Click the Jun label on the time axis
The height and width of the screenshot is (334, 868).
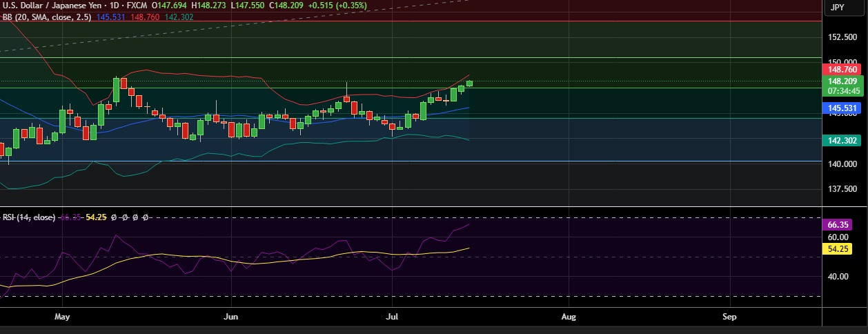pos(231,317)
